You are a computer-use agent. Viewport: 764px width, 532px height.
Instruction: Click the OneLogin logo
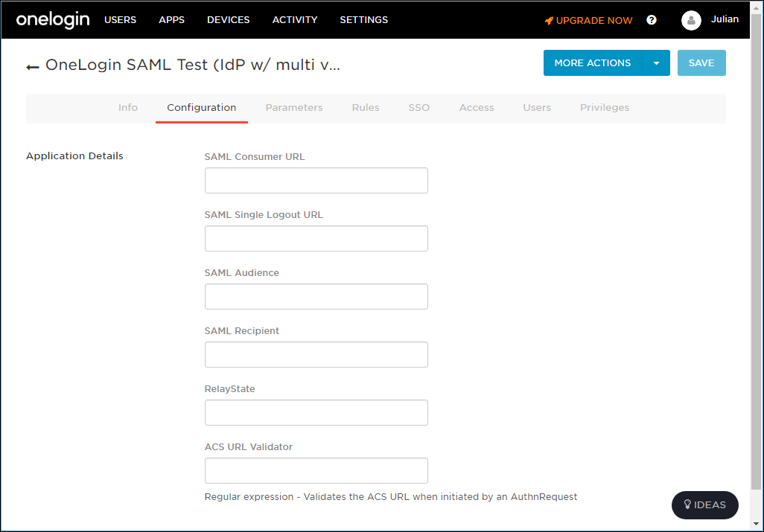pos(53,20)
